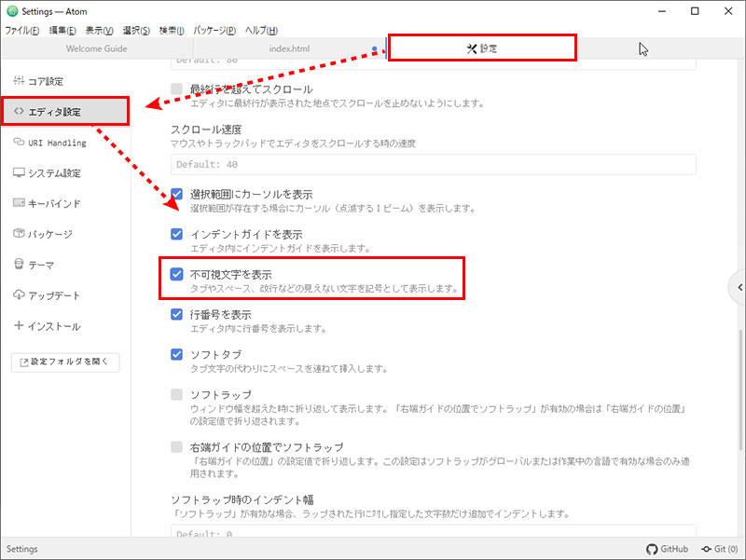746x560 pixels.
Task: Click the スクロール速度 input field
Action: click(433, 165)
